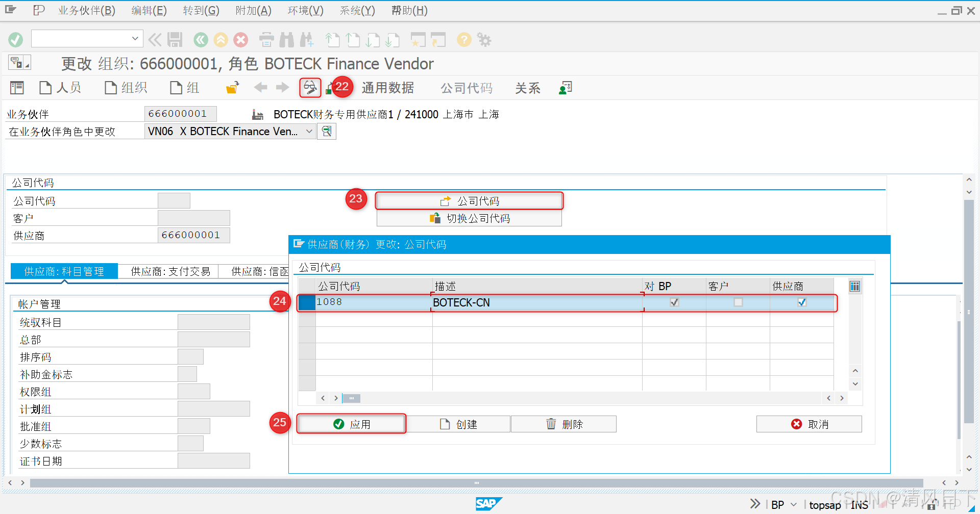Click the Save diskette icon
Viewport: 980px width, 514px height.
175,39
